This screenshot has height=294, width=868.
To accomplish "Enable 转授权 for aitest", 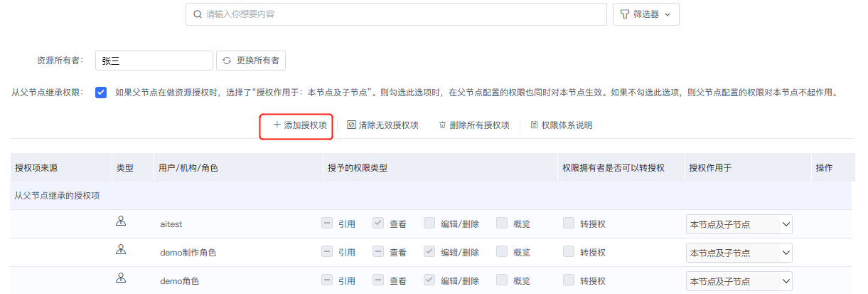I will [x=569, y=224].
